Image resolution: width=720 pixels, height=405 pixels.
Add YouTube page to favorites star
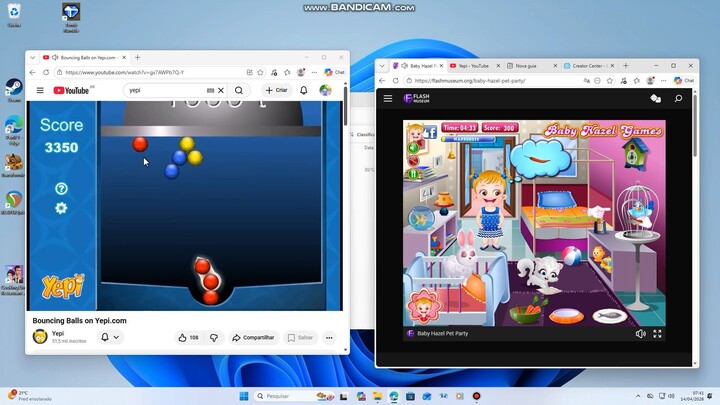[x=260, y=73]
